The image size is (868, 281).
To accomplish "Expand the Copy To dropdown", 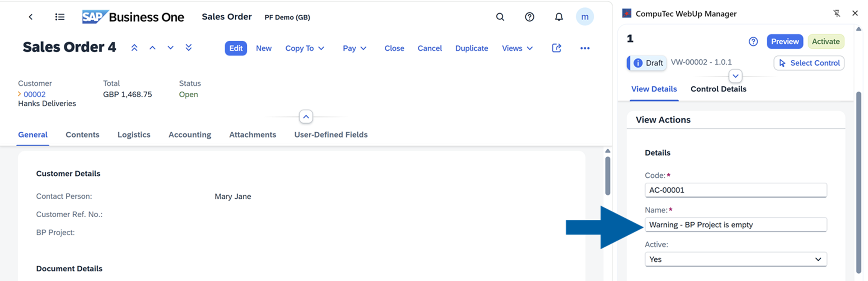I will [x=304, y=48].
